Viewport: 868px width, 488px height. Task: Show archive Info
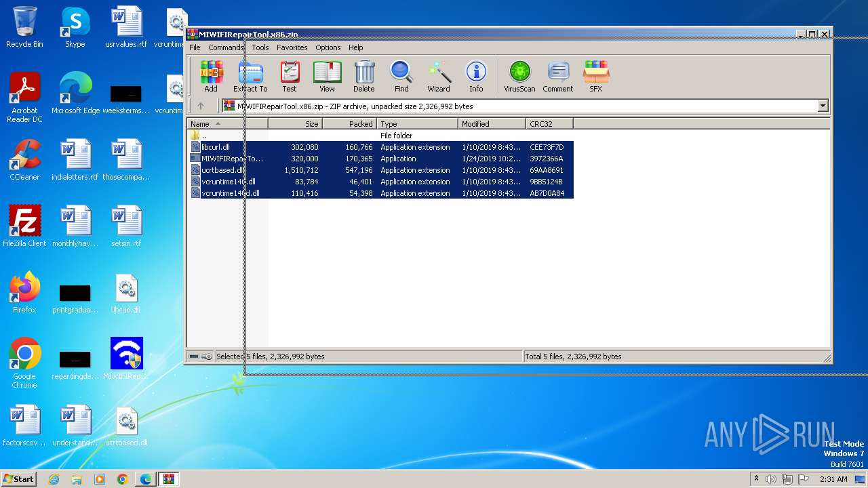tap(476, 76)
